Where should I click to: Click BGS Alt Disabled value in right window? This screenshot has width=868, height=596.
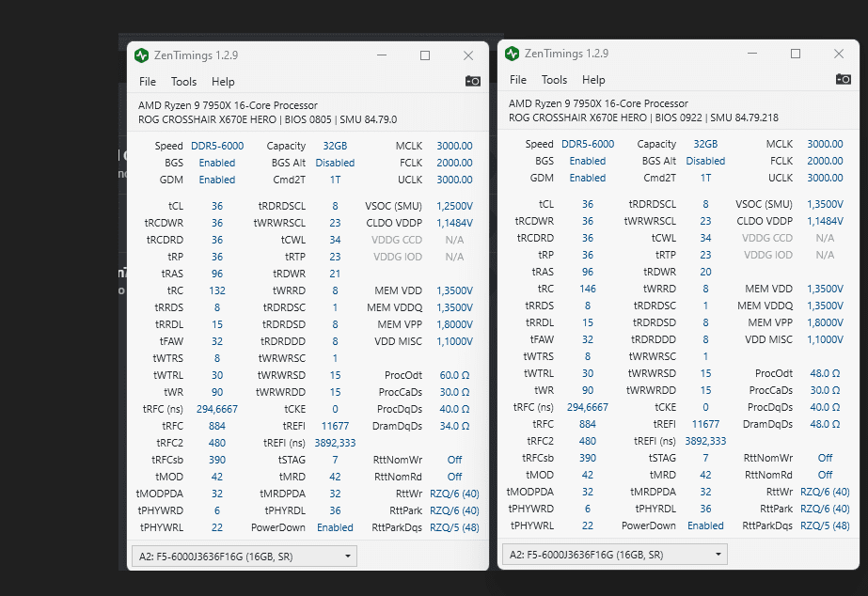click(705, 161)
